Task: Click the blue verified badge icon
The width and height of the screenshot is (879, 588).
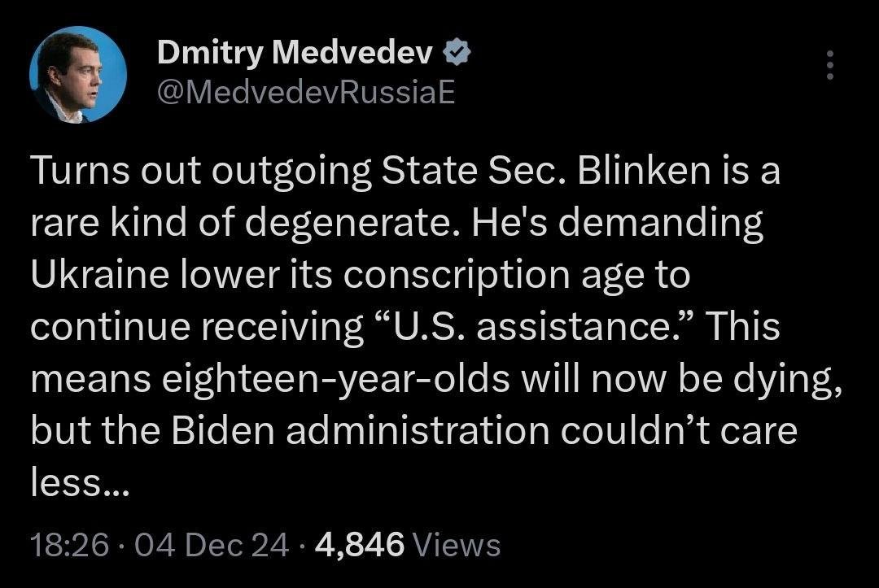Action: 457,54
